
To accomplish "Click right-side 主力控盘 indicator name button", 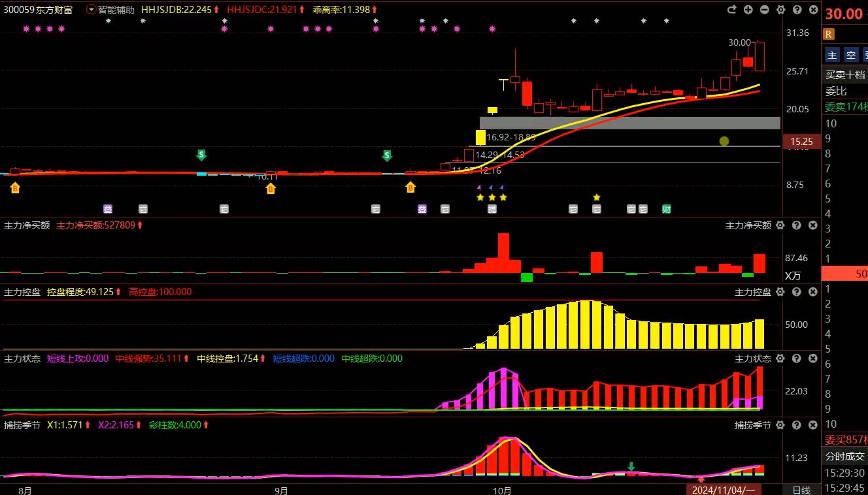I will pyautogui.click(x=753, y=292).
